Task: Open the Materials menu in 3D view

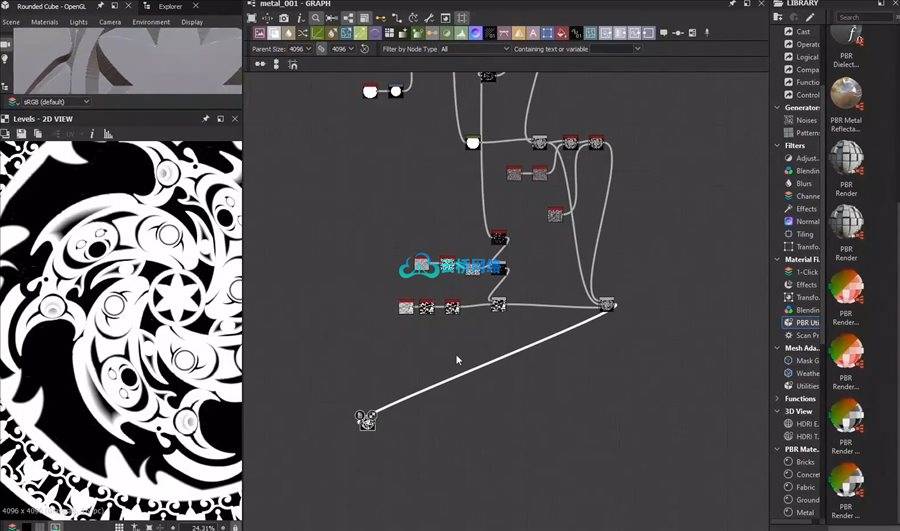Action: point(44,21)
